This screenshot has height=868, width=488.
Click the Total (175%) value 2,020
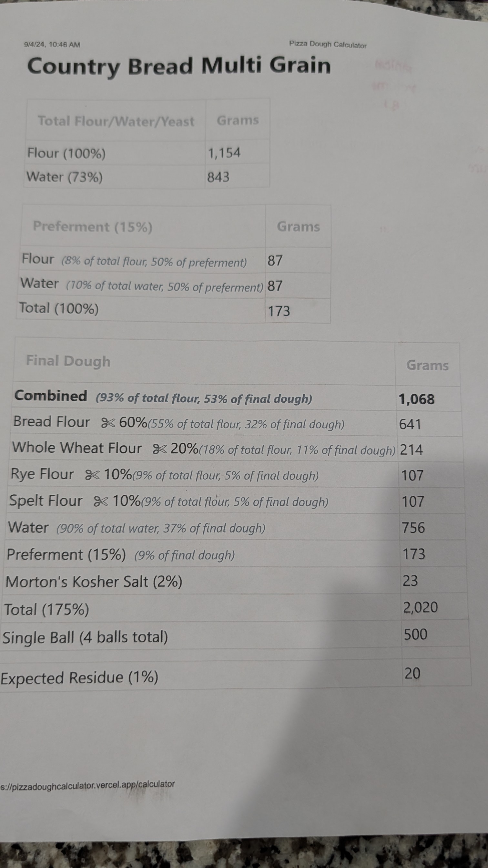pyautogui.click(x=420, y=607)
